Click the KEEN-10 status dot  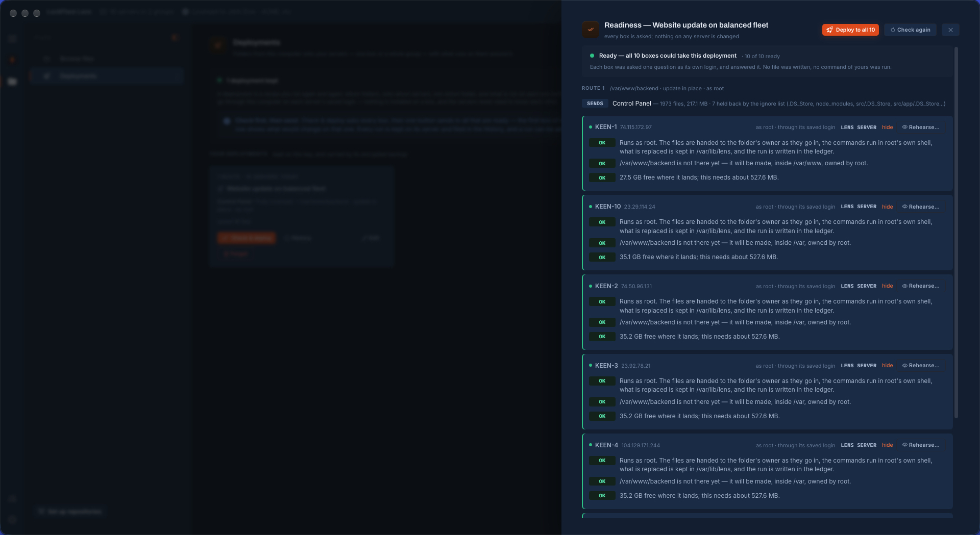click(591, 207)
